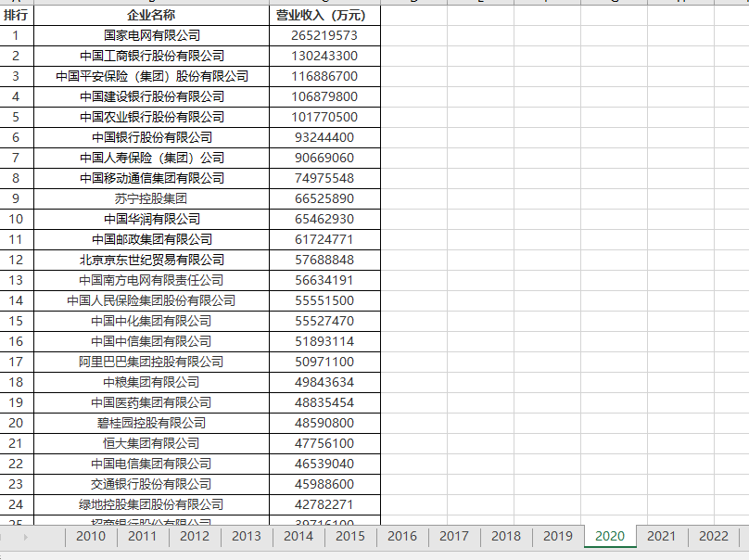Select cell 阿里巴巴集团控股有限公司

151,362
